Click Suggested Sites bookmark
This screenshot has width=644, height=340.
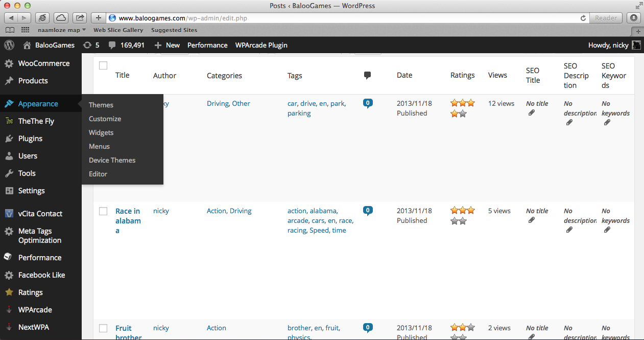tap(174, 30)
